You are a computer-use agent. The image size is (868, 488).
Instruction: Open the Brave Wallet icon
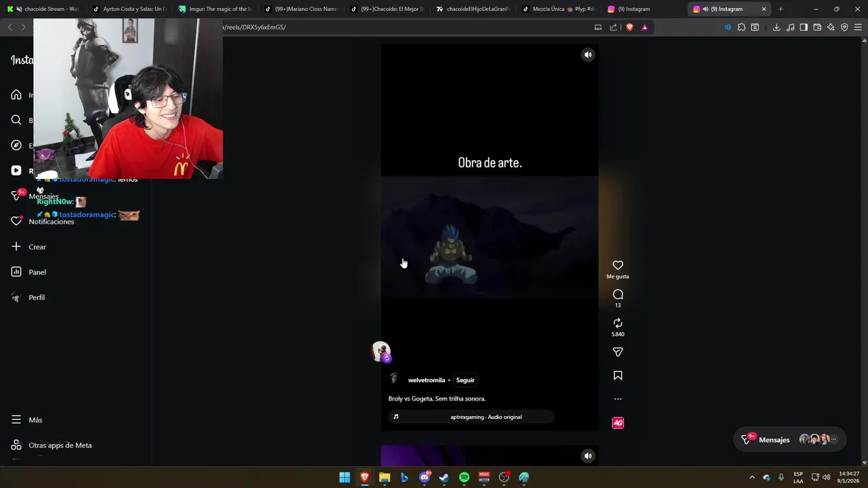[817, 27]
